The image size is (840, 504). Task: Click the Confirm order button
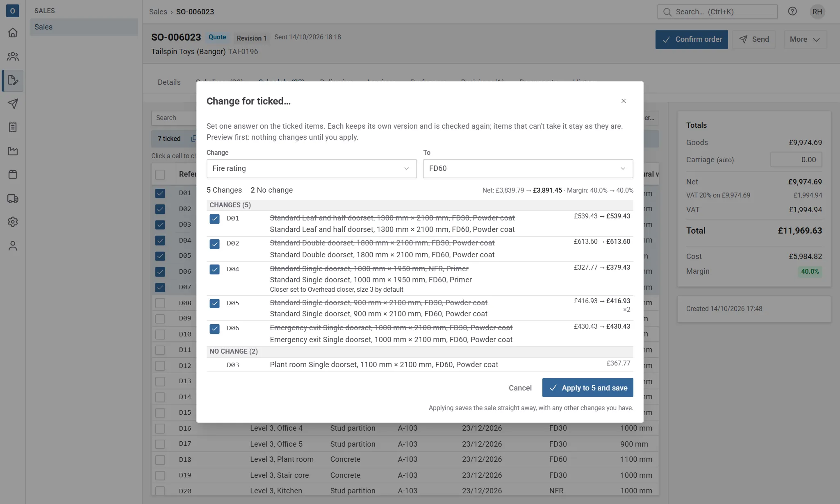coord(691,39)
